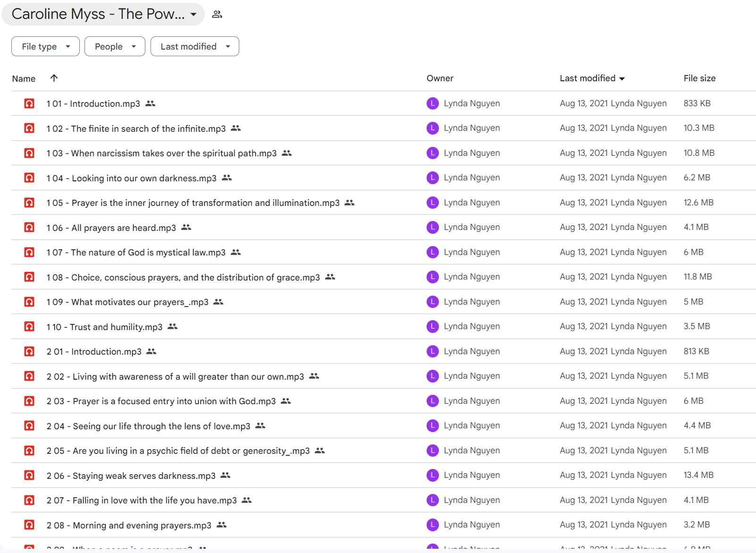Click the 3.2 MB file size value
Image resolution: width=756 pixels, height=553 pixels.
(x=697, y=525)
